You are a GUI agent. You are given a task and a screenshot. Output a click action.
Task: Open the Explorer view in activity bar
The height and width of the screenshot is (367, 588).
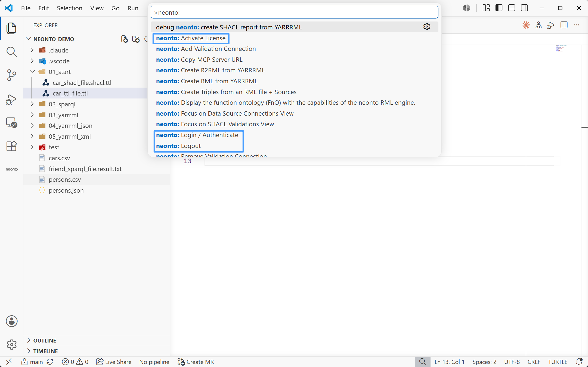(11, 28)
